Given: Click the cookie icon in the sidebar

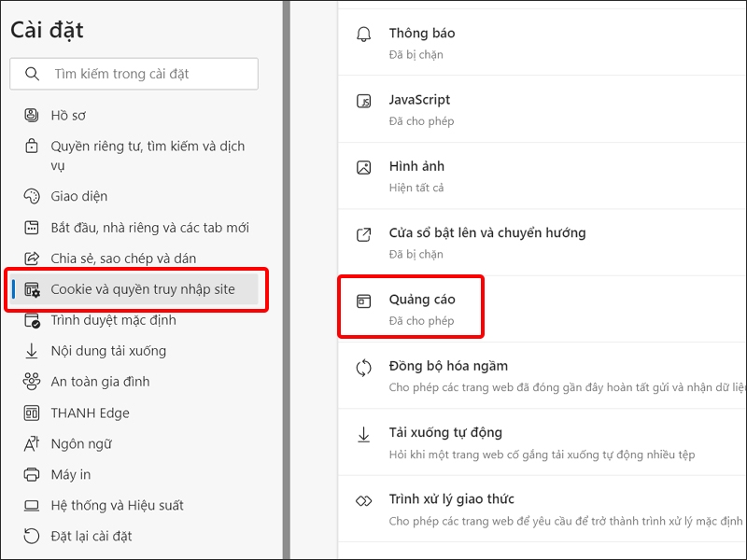Looking at the screenshot, I should tap(31, 289).
